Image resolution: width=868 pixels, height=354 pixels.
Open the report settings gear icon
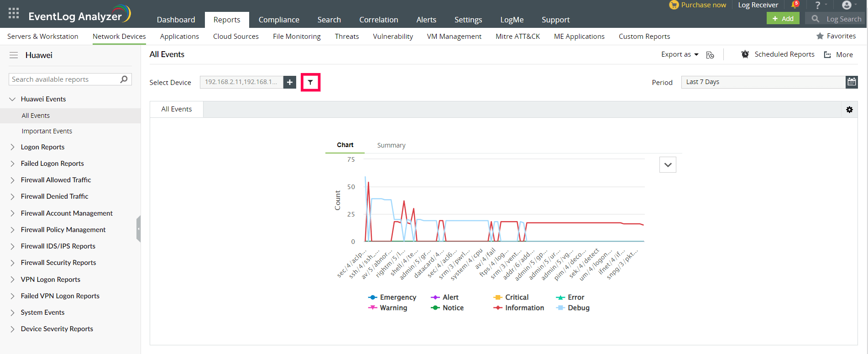(x=849, y=110)
